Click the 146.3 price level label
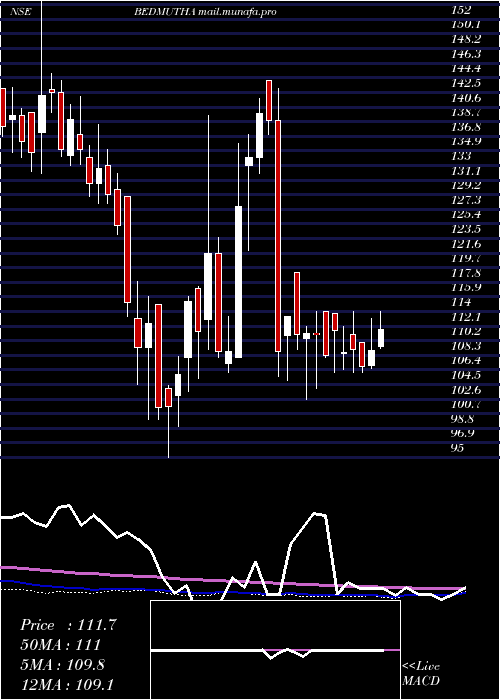The image size is (500, 700). (466, 54)
